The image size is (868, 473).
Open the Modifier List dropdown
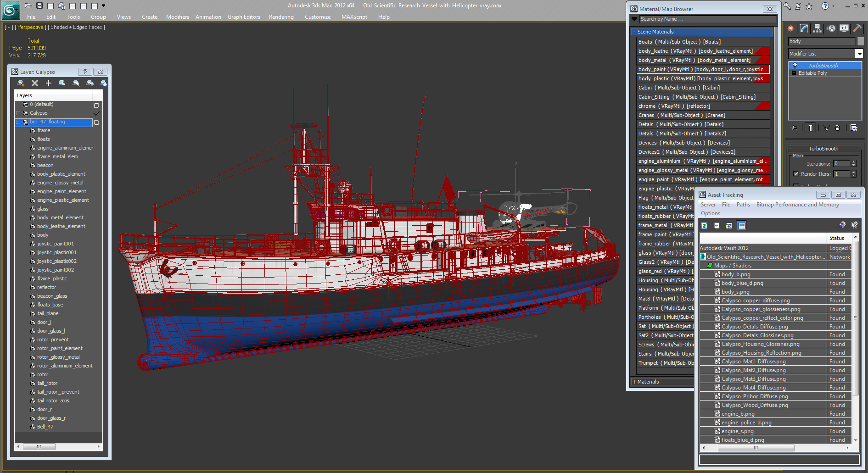click(x=859, y=54)
